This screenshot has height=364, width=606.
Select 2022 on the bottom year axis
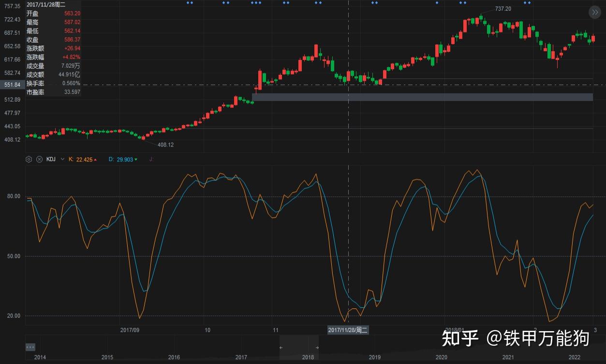pos(575,357)
